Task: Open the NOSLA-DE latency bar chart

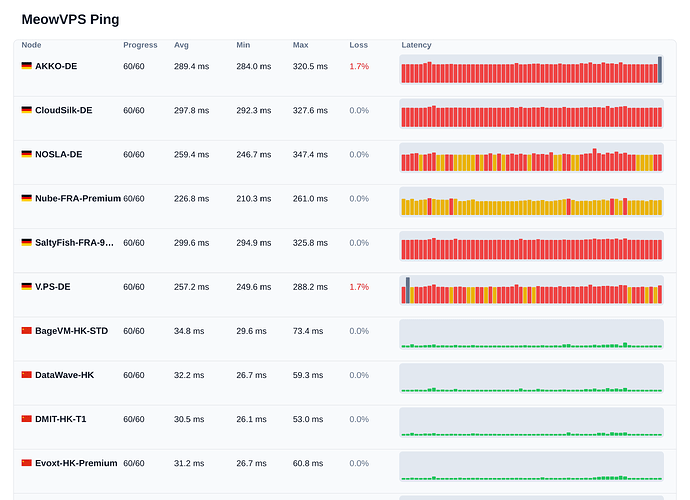Action: click(531, 158)
